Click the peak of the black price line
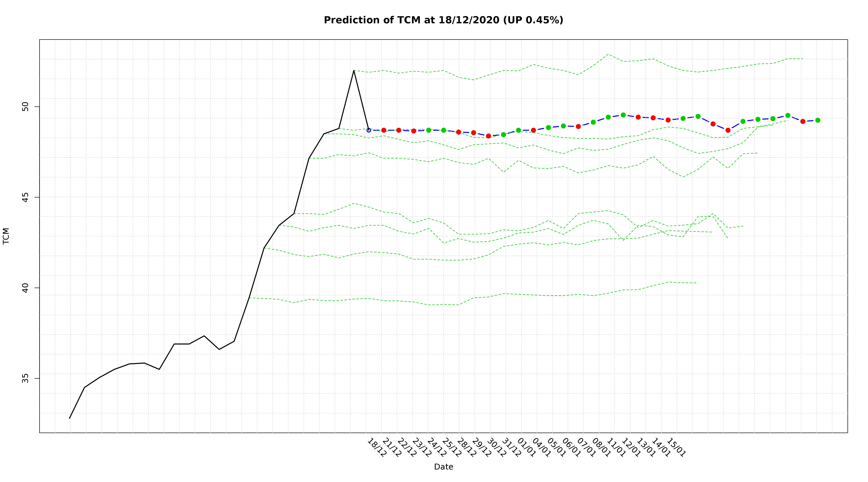868x482 pixels. click(x=353, y=70)
